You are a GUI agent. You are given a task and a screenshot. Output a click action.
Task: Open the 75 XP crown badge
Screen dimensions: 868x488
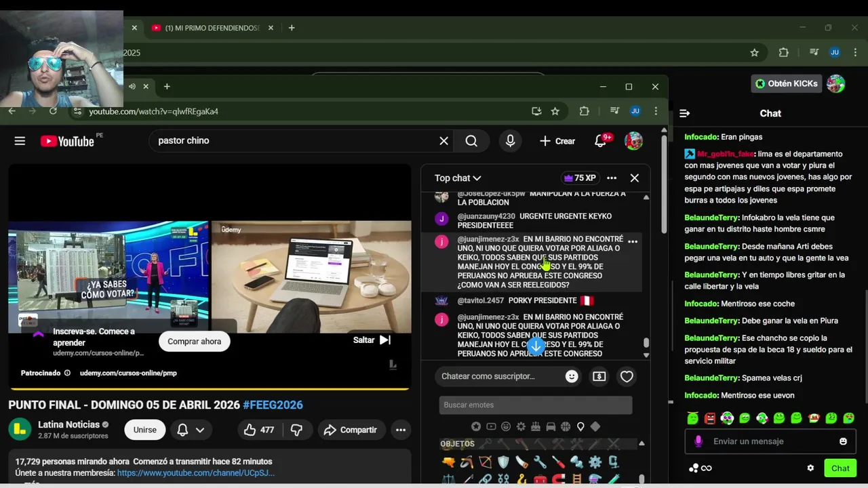(x=580, y=178)
